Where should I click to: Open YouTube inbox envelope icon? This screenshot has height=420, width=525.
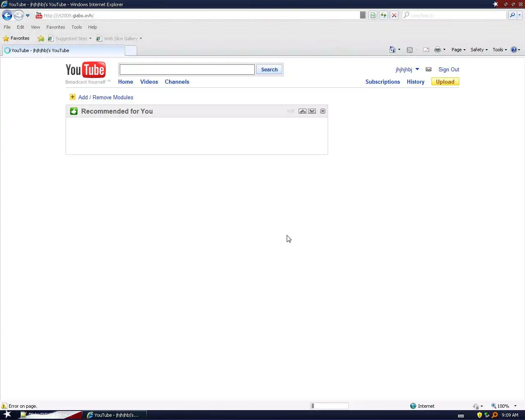(x=429, y=69)
